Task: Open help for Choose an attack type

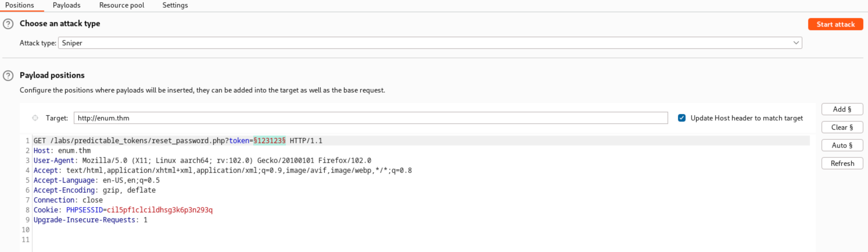Action: coord(8,24)
